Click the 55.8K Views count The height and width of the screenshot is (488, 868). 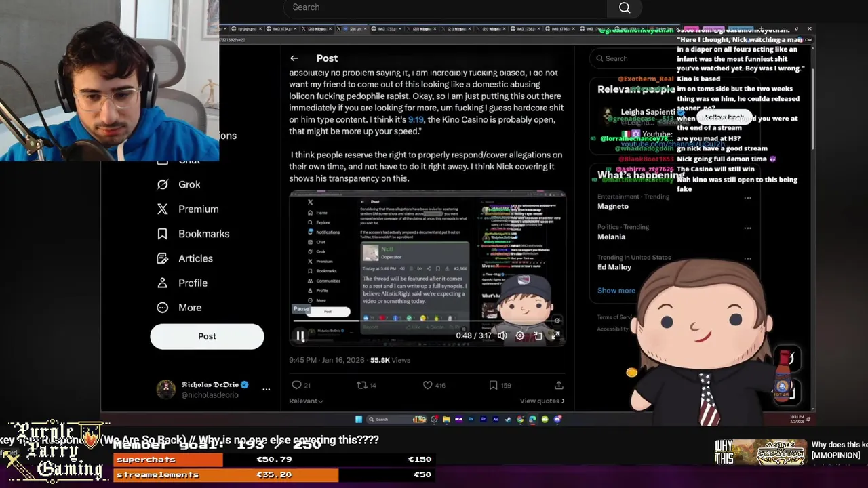[390, 360]
